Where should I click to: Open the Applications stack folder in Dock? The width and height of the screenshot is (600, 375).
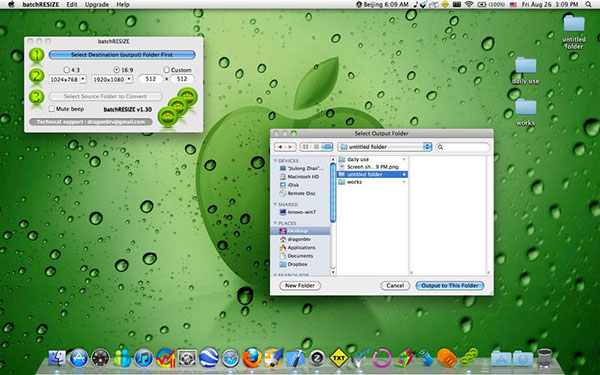501,359
